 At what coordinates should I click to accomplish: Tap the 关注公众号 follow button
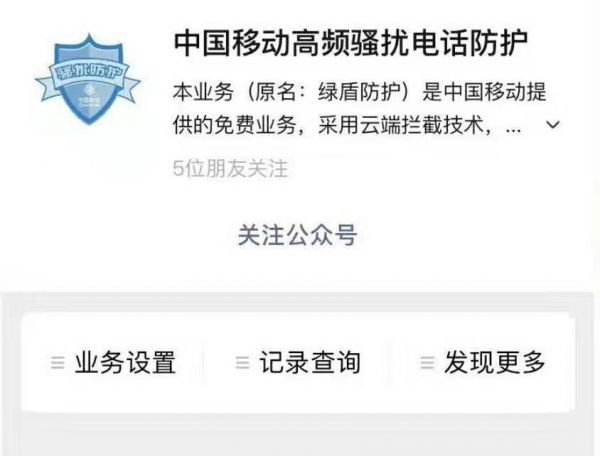coord(297,235)
